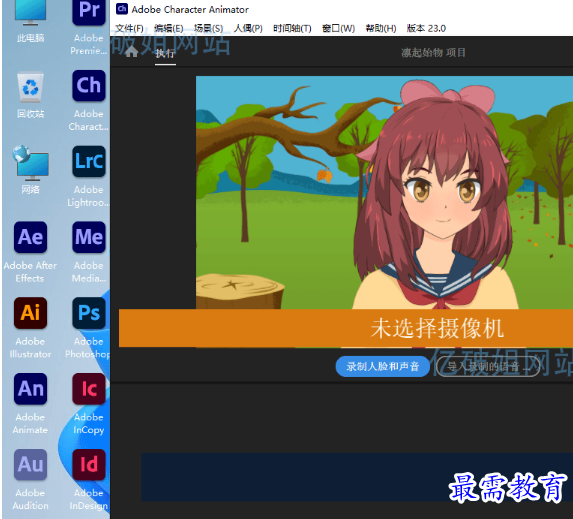The height and width of the screenshot is (519, 573).
Task: Switch to the 执行 tab
Action: pyautogui.click(x=165, y=53)
